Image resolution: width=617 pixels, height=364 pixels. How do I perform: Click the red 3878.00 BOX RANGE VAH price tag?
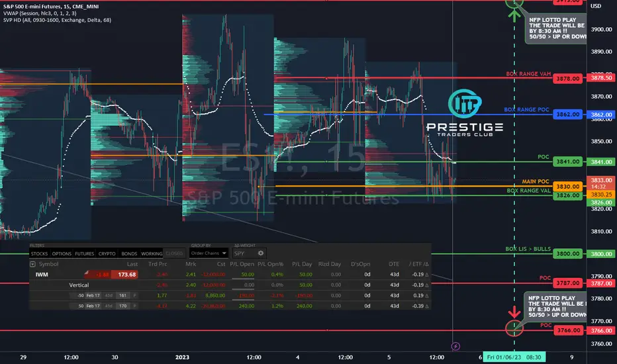[567, 78]
